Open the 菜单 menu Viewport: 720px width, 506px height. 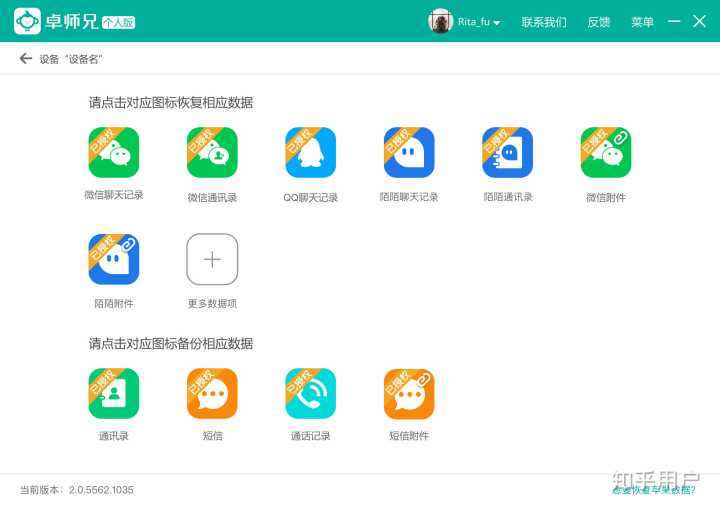[642, 22]
